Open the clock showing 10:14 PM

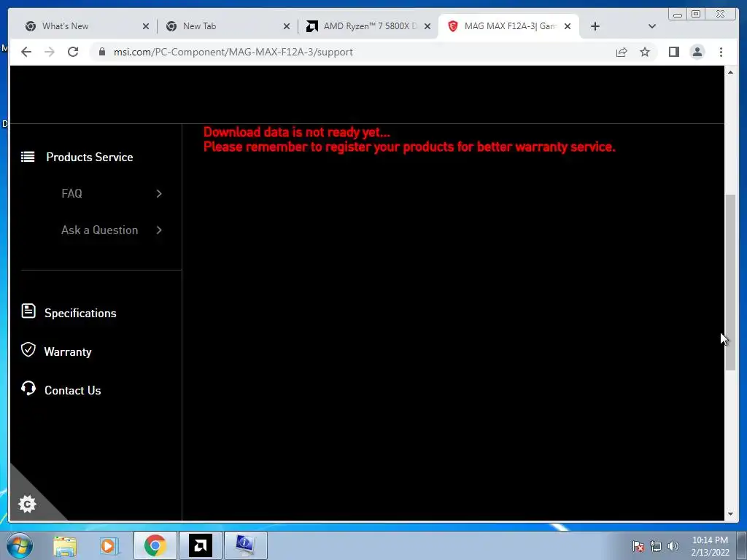pos(710,546)
